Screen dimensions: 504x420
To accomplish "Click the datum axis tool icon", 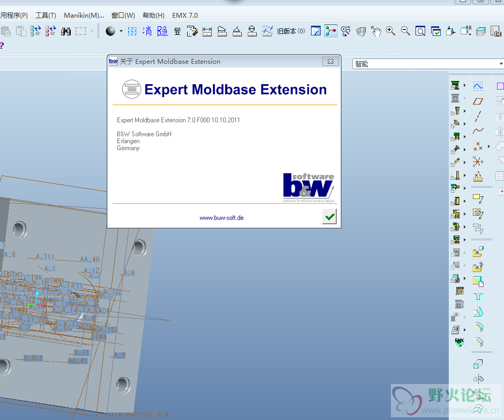I will pos(478,116).
